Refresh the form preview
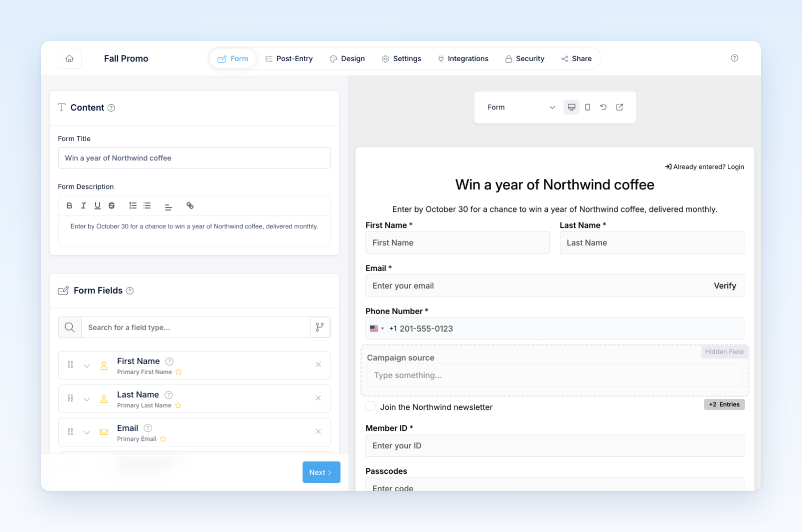The image size is (802, 532). pos(604,107)
